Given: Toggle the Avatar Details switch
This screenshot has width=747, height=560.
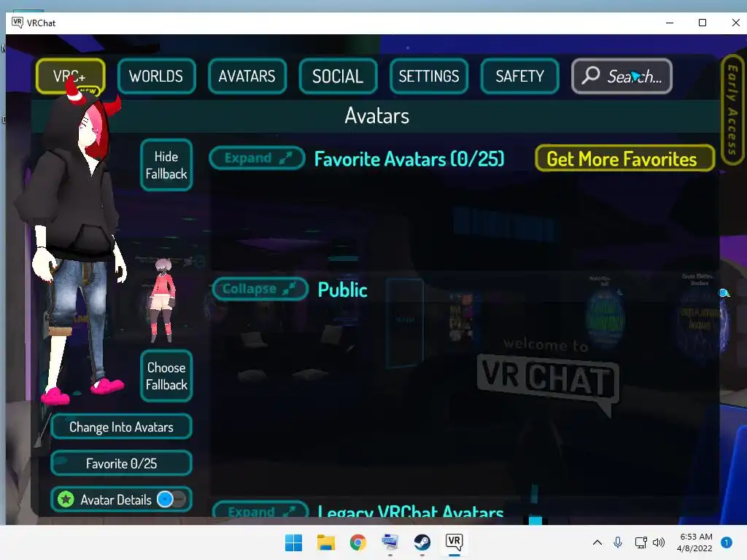Looking at the screenshot, I should pyautogui.click(x=171, y=499).
